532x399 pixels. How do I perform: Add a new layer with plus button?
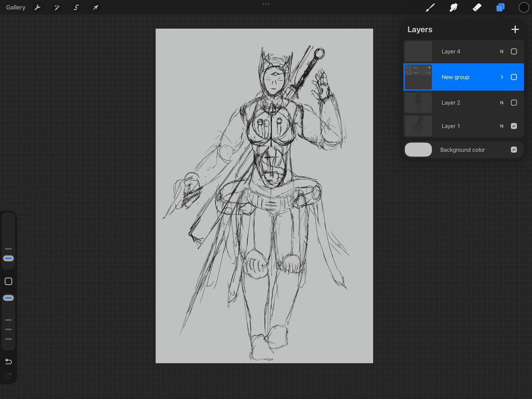pos(515,29)
